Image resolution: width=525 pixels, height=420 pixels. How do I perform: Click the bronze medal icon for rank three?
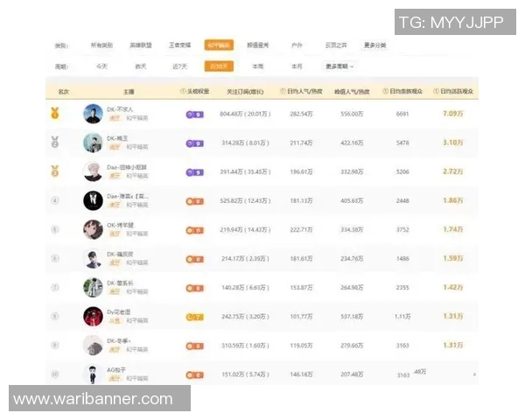click(x=55, y=171)
